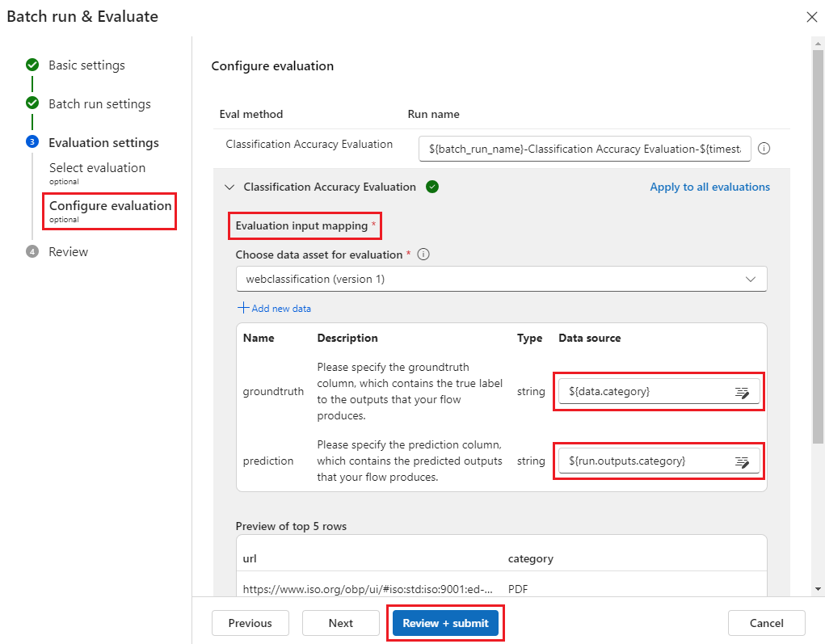Click info icon beside Choose data asset label
Screen dimensions: 825x644
click(423, 255)
